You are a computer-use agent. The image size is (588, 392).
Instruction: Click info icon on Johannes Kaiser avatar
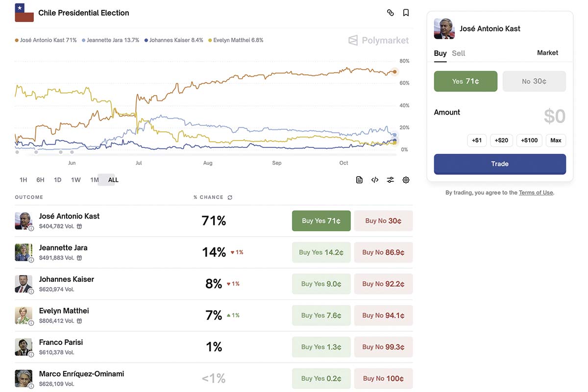pos(31,291)
